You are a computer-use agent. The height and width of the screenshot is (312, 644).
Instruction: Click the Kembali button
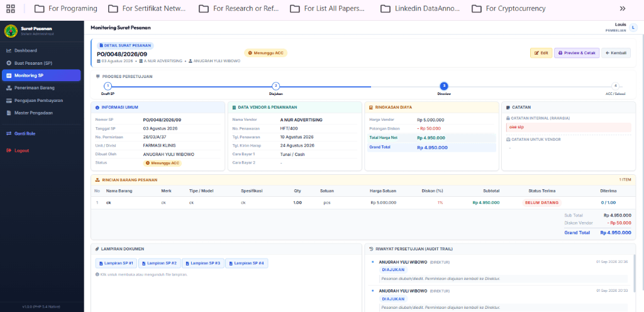tap(616, 53)
